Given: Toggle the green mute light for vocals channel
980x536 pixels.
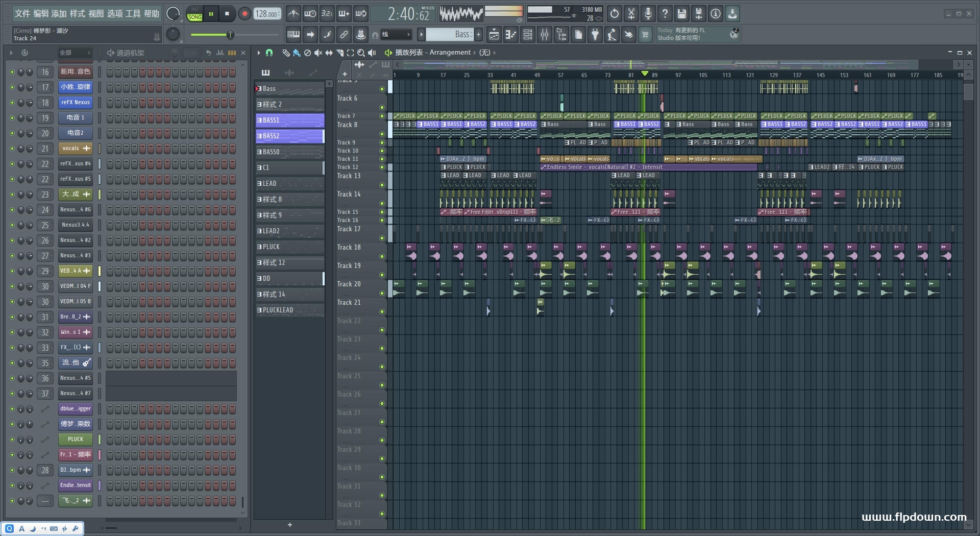Looking at the screenshot, I should point(12,149).
